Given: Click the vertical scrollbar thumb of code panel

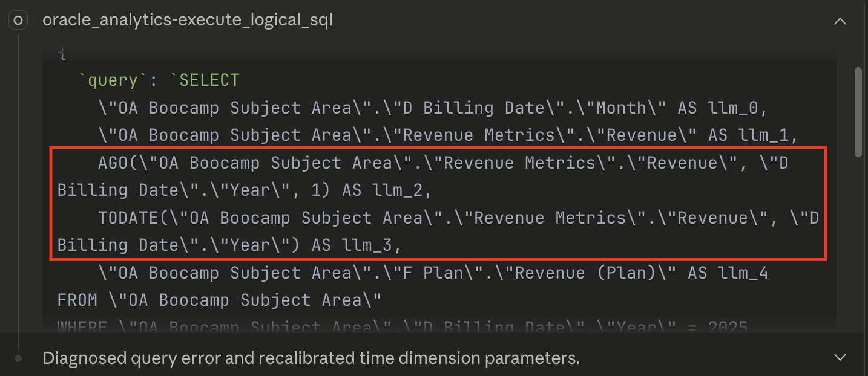Looking at the screenshot, I should (x=857, y=112).
